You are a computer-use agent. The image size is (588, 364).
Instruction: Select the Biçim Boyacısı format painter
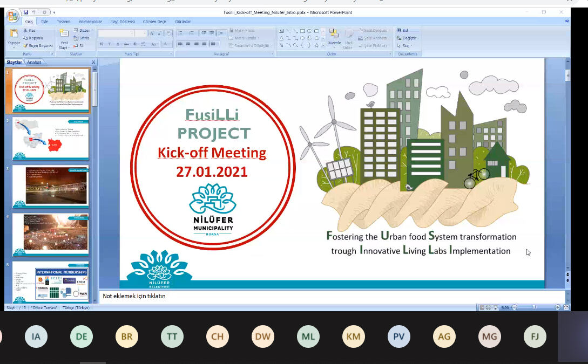(x=37, y=46)
